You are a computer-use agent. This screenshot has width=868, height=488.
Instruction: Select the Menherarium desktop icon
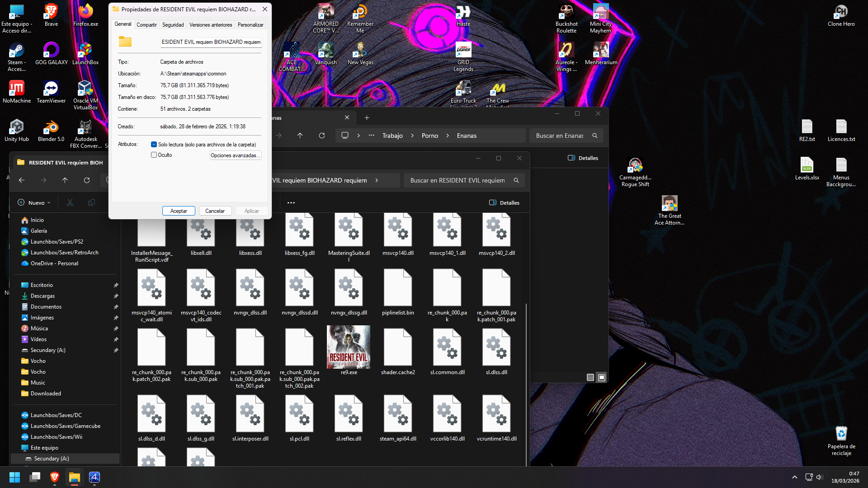(x=601, y=54)
